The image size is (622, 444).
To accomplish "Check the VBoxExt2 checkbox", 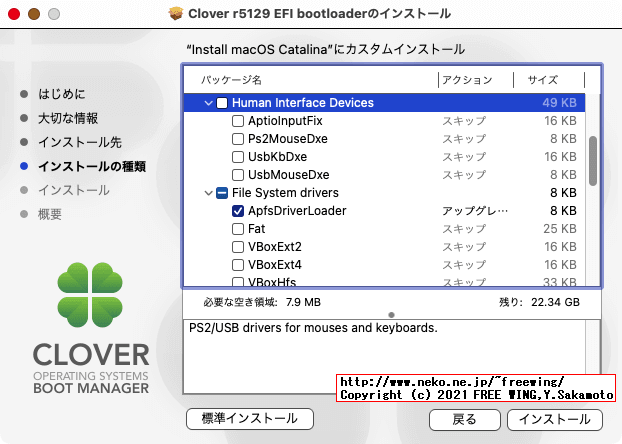I will tap(238, 247).
